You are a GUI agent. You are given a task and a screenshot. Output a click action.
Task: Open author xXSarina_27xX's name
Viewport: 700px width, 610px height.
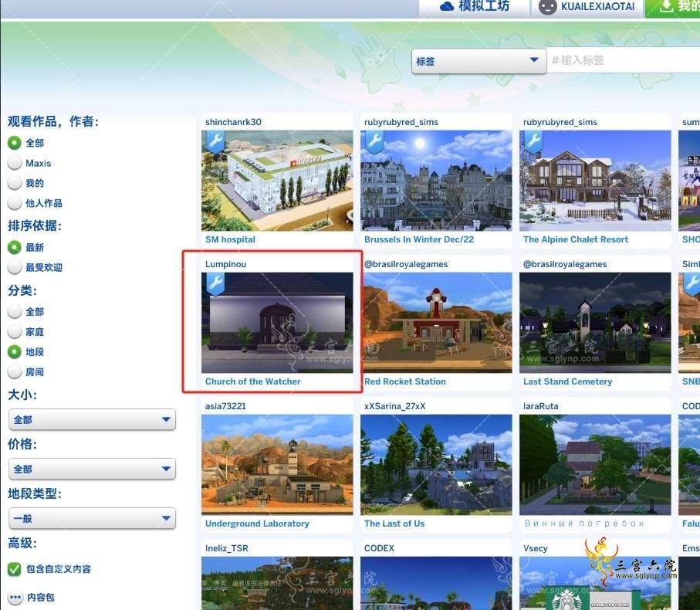click(394, 406)
